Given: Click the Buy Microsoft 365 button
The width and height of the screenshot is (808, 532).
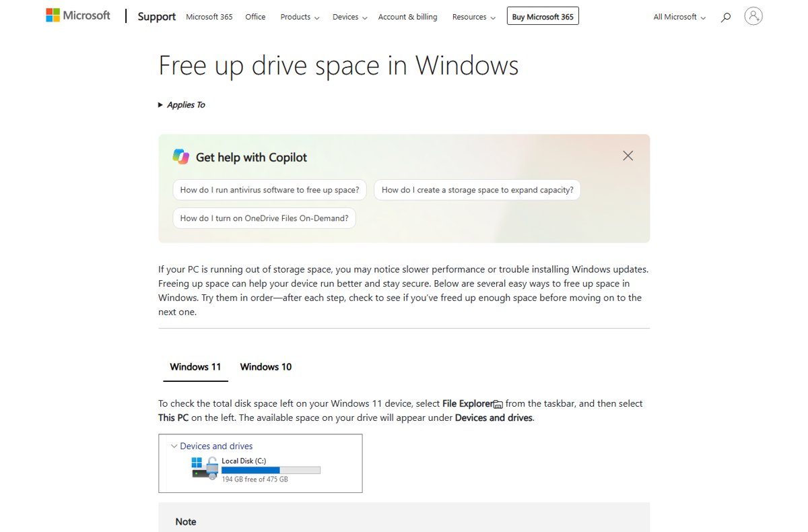Looking at the screenshot, I should tap(543, 16).
